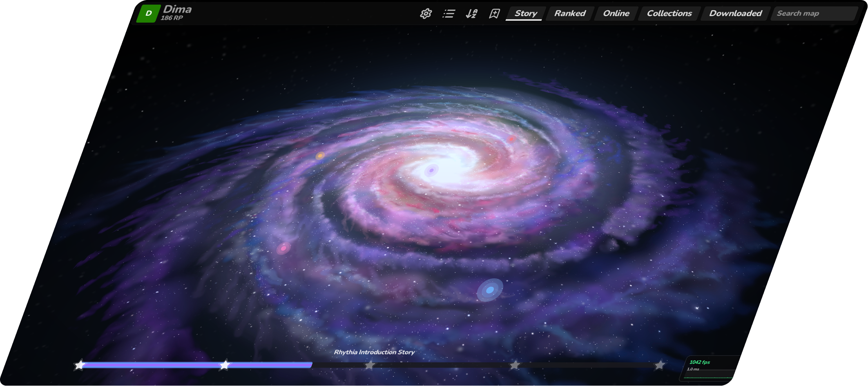
Task: Open the Online tab
Action: 616,13
